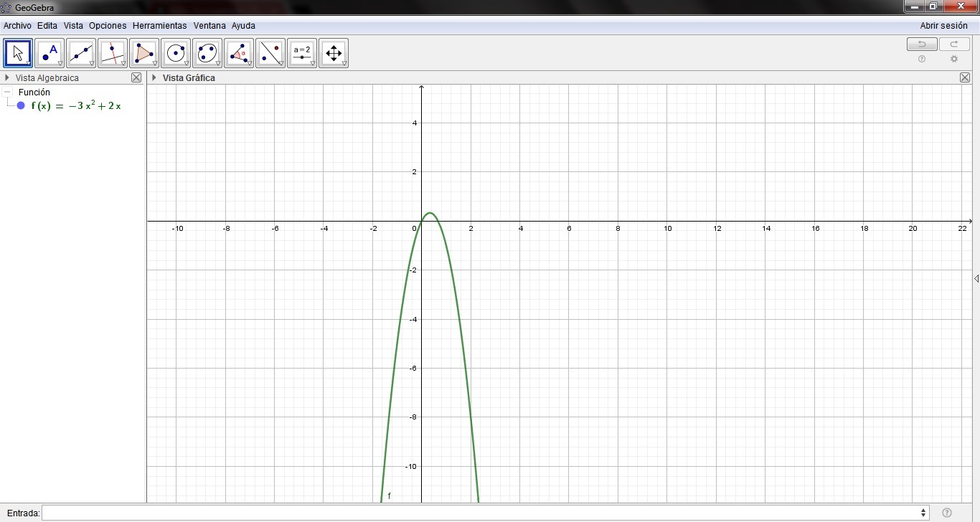Screen dimensions: 980x522
Task: Click the Vista Algebraica panel title
Action: [47, 77]
